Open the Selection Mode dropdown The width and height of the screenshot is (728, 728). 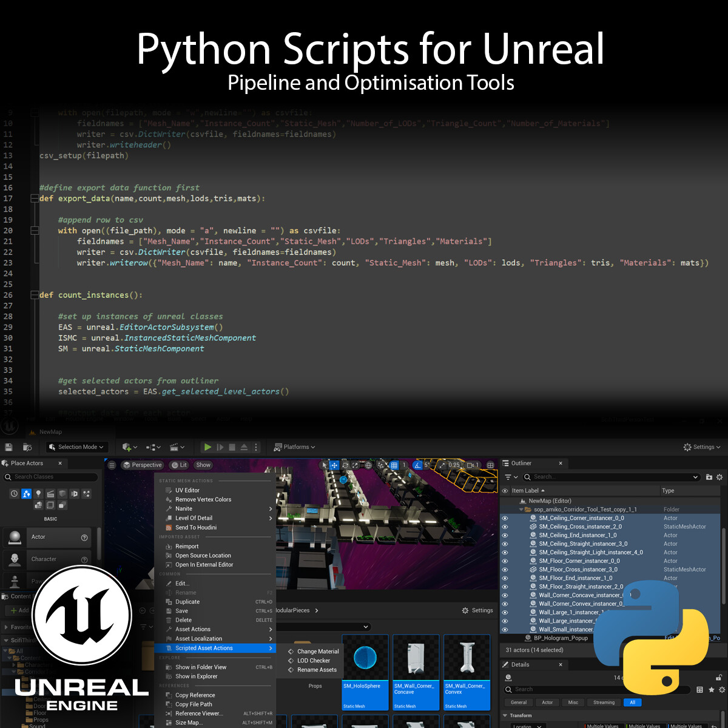click(76, 447)
